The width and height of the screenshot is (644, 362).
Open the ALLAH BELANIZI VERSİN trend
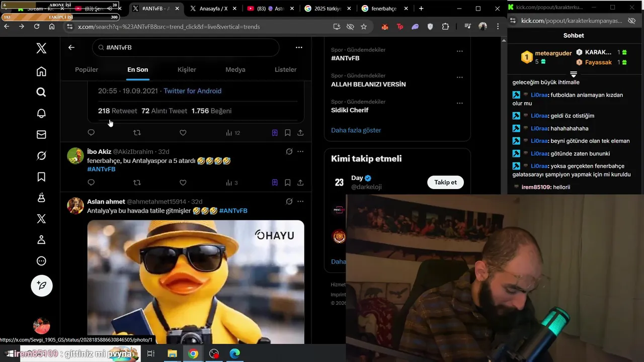click(368, 84)
